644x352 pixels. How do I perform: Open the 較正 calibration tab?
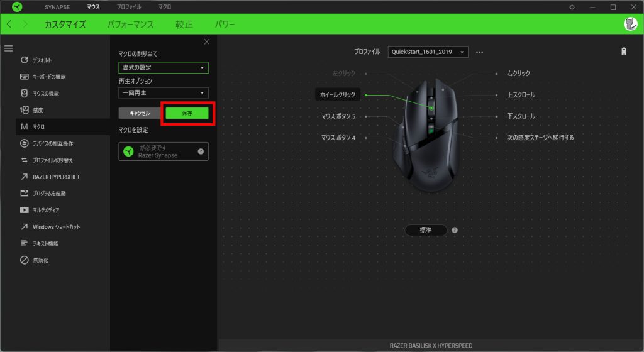[x=184, y=25]
